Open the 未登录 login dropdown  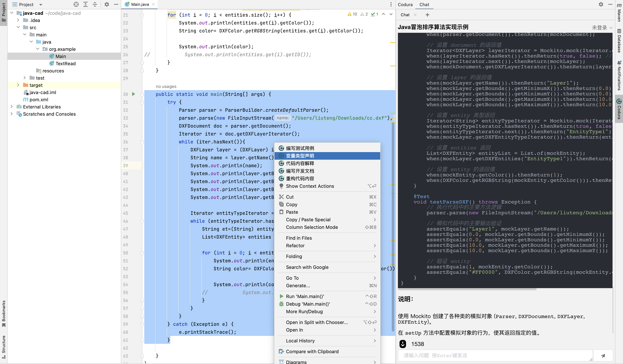coord(602,27)
